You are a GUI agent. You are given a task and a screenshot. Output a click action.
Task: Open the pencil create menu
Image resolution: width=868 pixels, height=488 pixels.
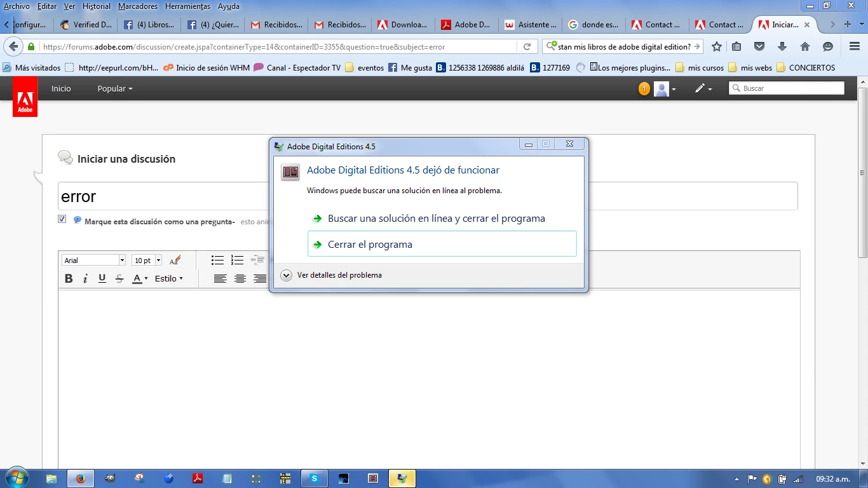tap(703, 89)
